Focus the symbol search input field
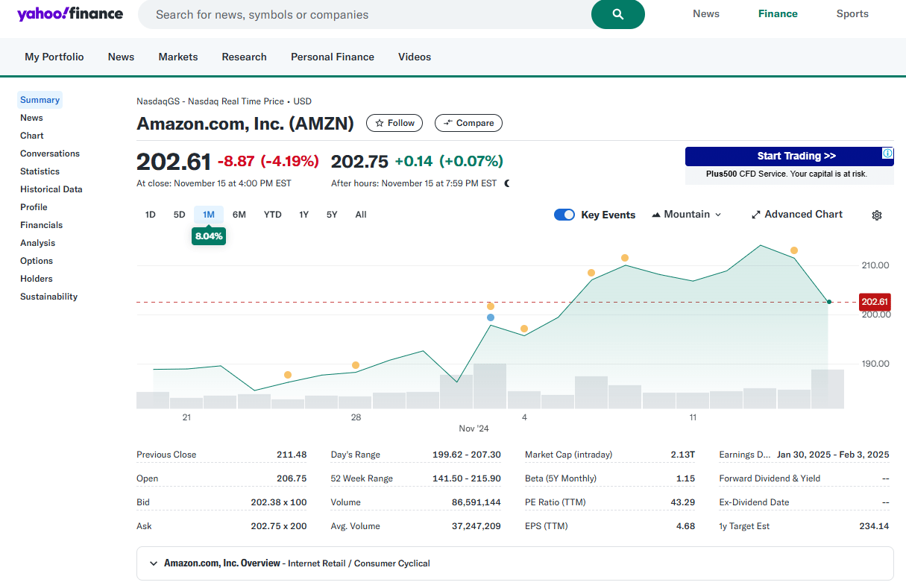906x588 pixels. click(x=365, y=14)
